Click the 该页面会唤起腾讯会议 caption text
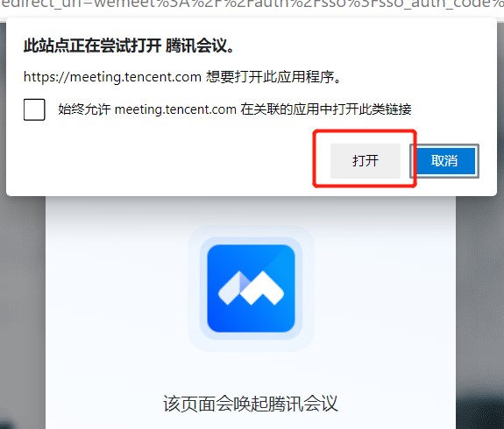504x429 pixels. pyautogui.click(x=251, y=404)
